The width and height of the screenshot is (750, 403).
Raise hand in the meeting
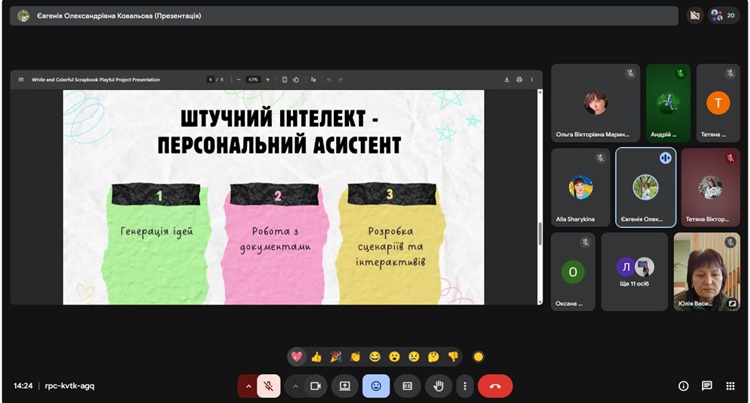(437, 385)
